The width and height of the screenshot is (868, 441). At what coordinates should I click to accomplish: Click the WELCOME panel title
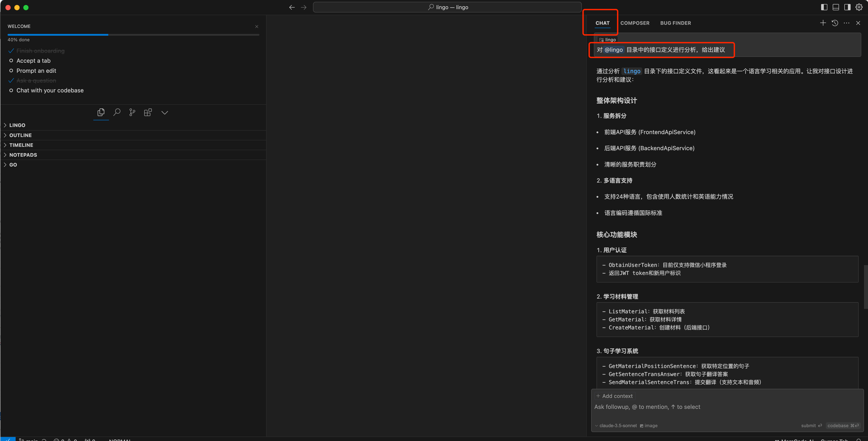(x=19, y=26)
